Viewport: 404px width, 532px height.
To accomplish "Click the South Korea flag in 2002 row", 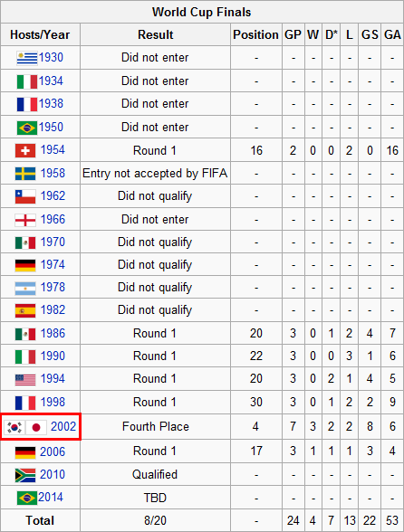I will click(14, 427).
